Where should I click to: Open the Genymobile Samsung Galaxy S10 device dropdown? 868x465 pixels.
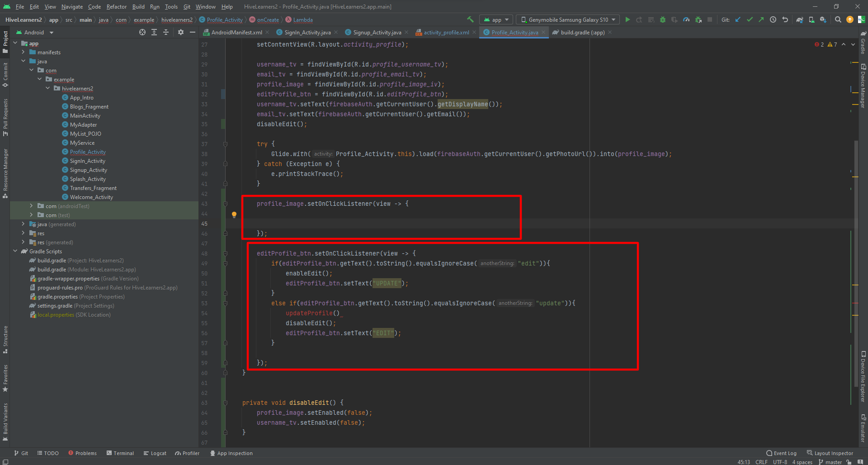coord(568,19)
